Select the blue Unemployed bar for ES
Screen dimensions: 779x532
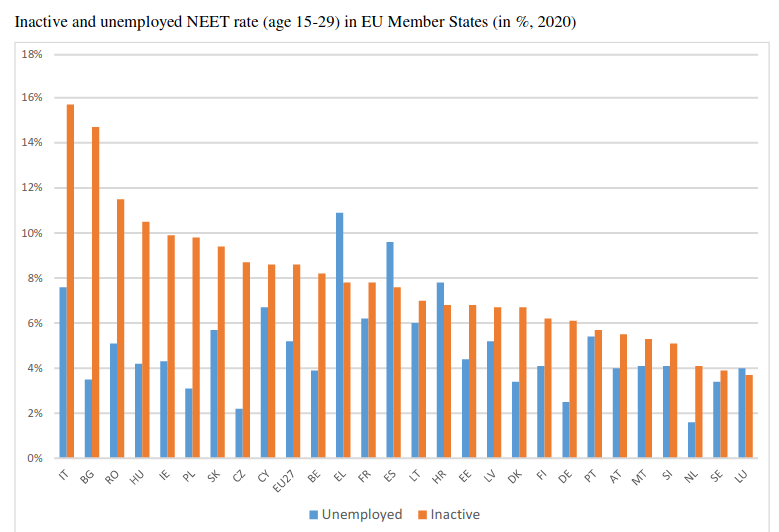point(390,350)
